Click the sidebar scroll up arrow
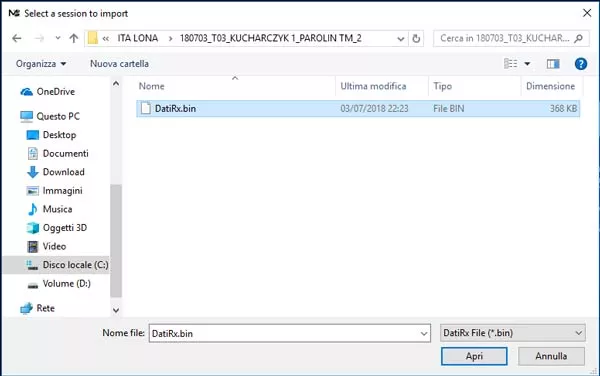Image resolution: width=600 pixels, height=376 pixels. click(116, 83)
